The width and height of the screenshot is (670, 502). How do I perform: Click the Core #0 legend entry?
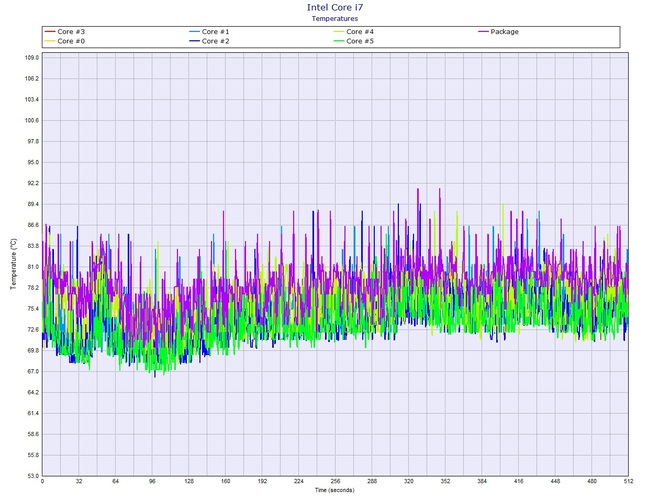pos(65,41)
